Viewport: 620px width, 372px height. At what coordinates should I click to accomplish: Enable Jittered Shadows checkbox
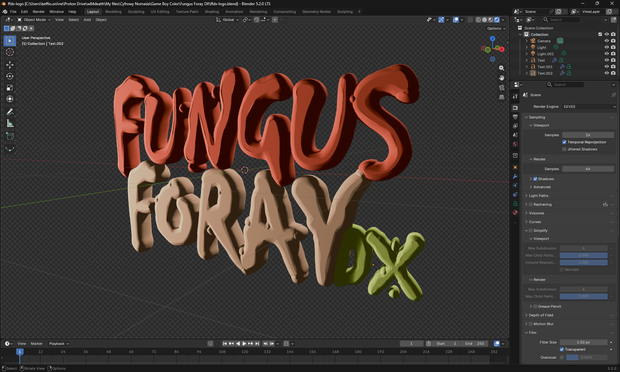564,149
